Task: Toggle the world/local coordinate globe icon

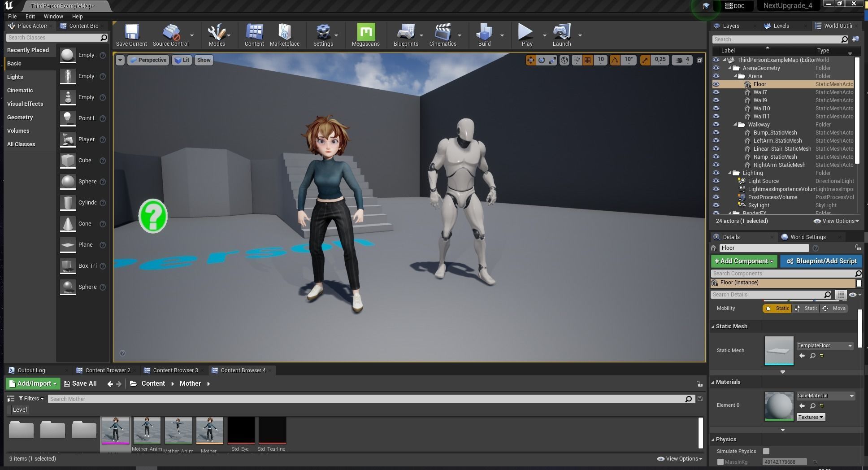Action: point(564,60)
